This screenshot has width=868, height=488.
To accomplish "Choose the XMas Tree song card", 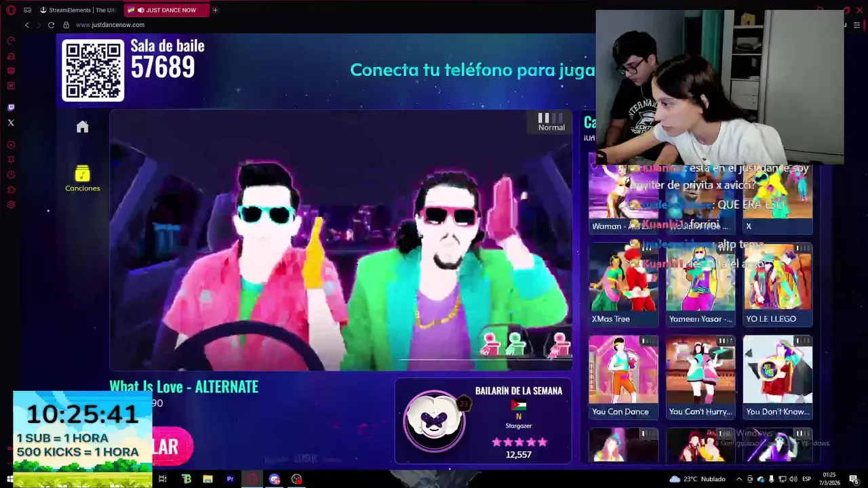I will click(x=623, y=285).
